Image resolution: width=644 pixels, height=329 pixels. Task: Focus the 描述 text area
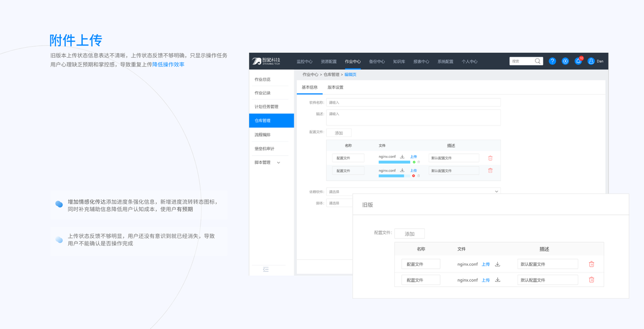[413, 117]
